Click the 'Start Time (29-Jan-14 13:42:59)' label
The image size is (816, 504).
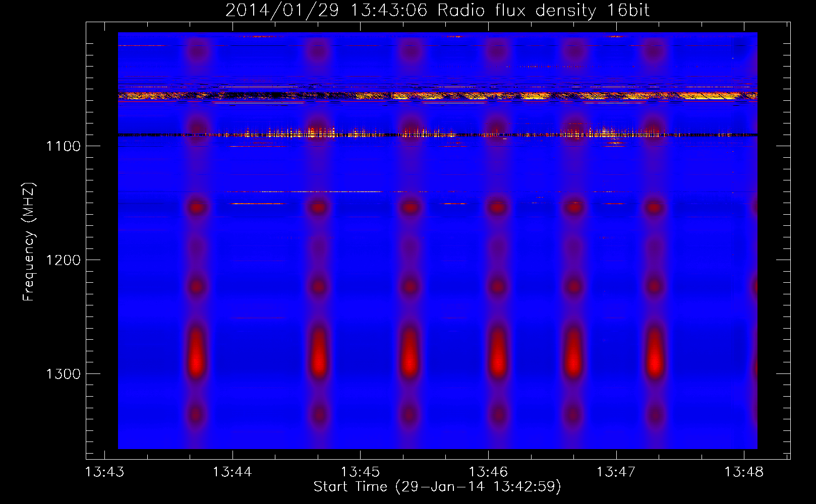click(x=437, y=487)
